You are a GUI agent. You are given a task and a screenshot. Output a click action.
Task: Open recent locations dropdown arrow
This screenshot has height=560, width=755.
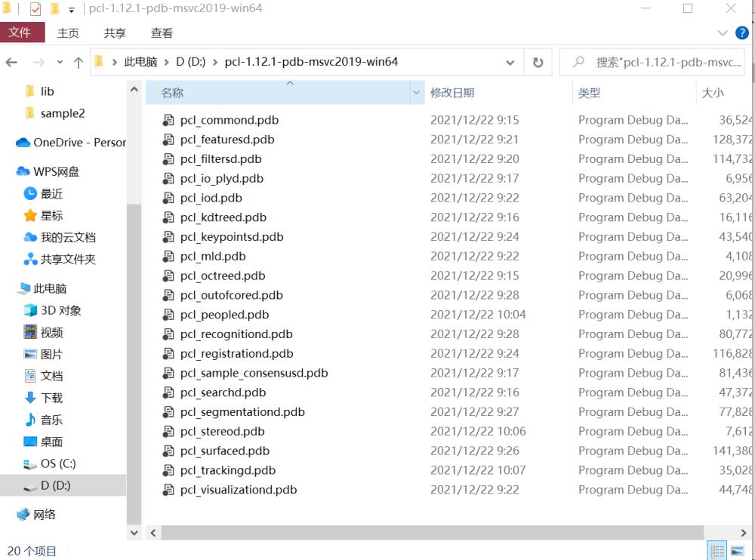pyautogui.click(x=60, y=62)
